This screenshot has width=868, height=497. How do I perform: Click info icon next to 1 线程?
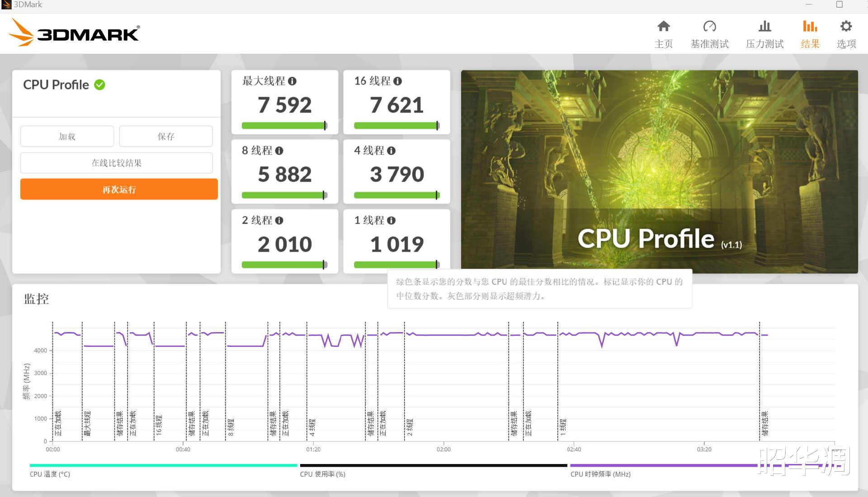click(x=391, y=220)
